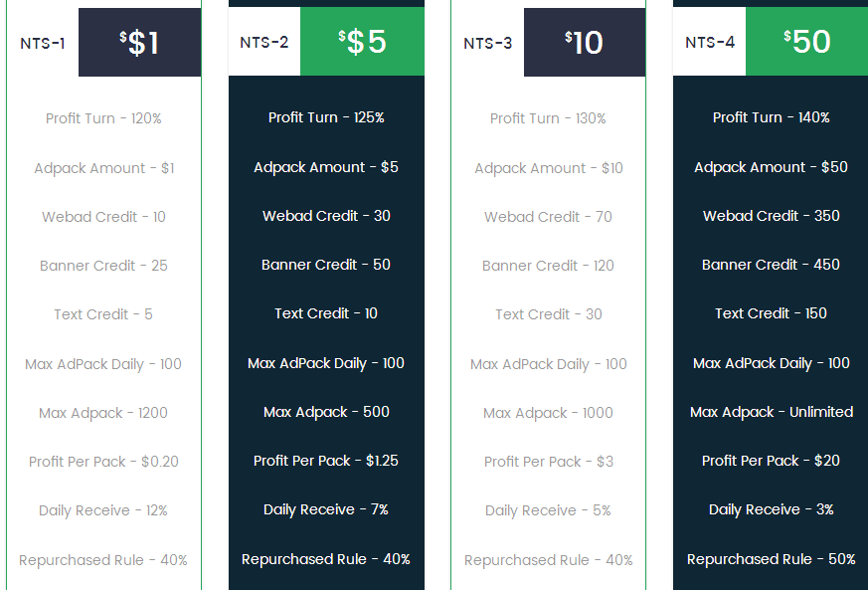Click the NTS-1 $1 price badge
The width and height of the screenshot is (868, 590).
(x=139, y=42)
